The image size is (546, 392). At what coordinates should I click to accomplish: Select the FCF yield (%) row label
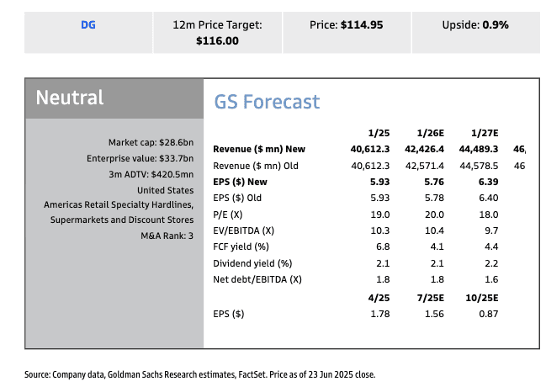click(x=242, y=247)
